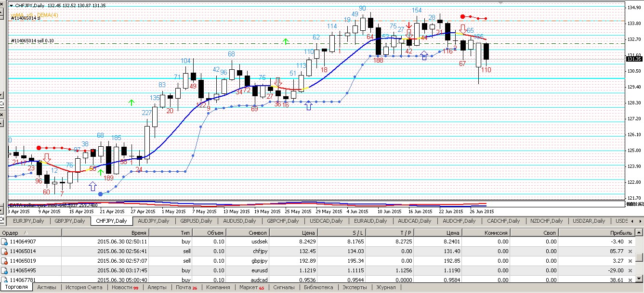Select AUDCHF,Daily chart tab
This screenshot has width=644, height=293.
tap(459, 221)
